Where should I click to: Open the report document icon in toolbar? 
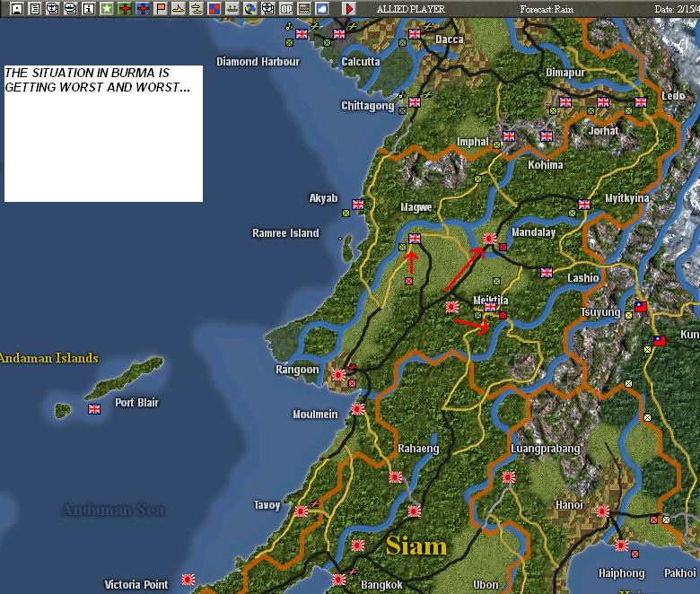tap(35, 8)
